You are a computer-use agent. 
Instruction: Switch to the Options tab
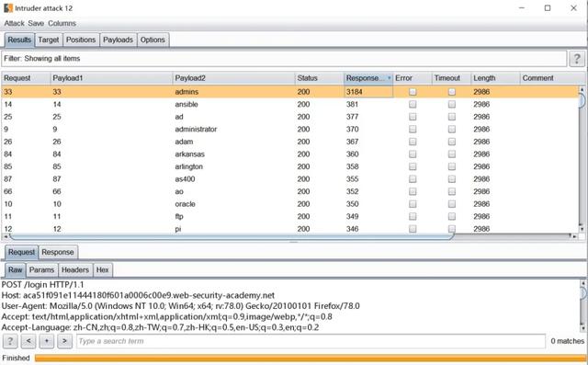click(x=153, y=40)
